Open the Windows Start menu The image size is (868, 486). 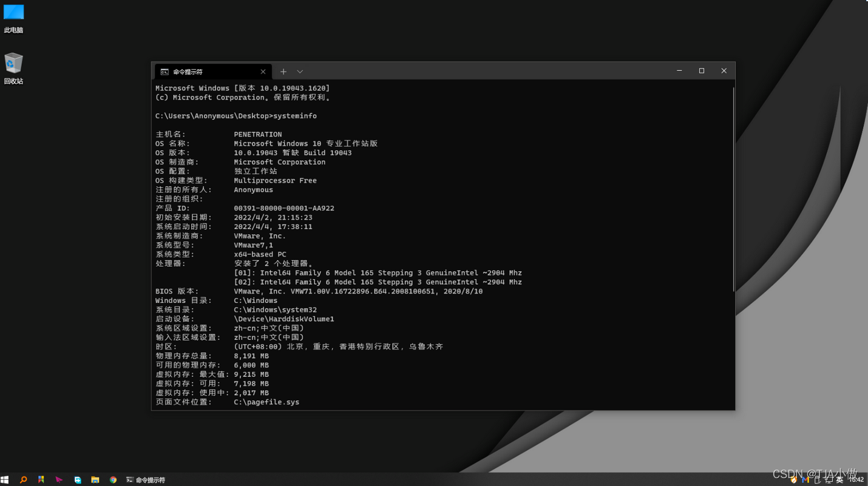click(5, 479)
